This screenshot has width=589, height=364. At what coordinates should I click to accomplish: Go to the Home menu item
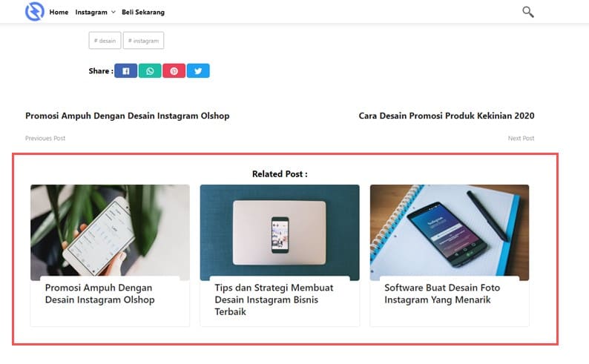tap(59, 12)
